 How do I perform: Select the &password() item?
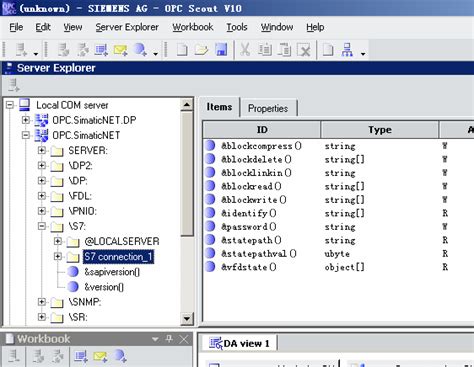(x=249, y=227)
